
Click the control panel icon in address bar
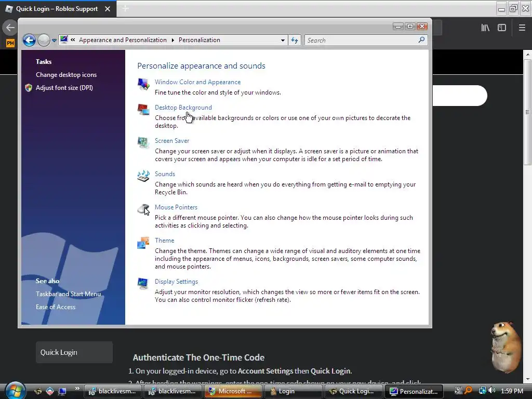(x=64, y=39)
